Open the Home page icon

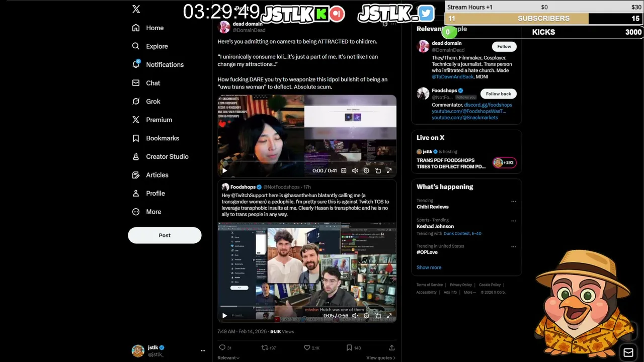(x=136, y=28)
